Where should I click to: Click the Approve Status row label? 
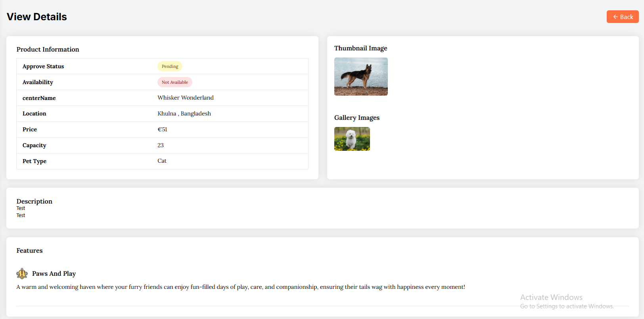point(43,66)
